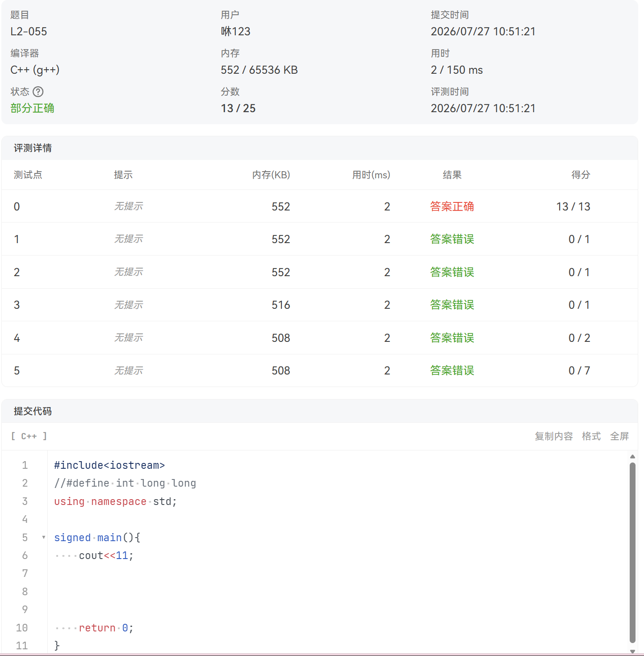This screenshot has height=656, width=644.
Task: Click the format code button
Action: [x=591, y=436]
